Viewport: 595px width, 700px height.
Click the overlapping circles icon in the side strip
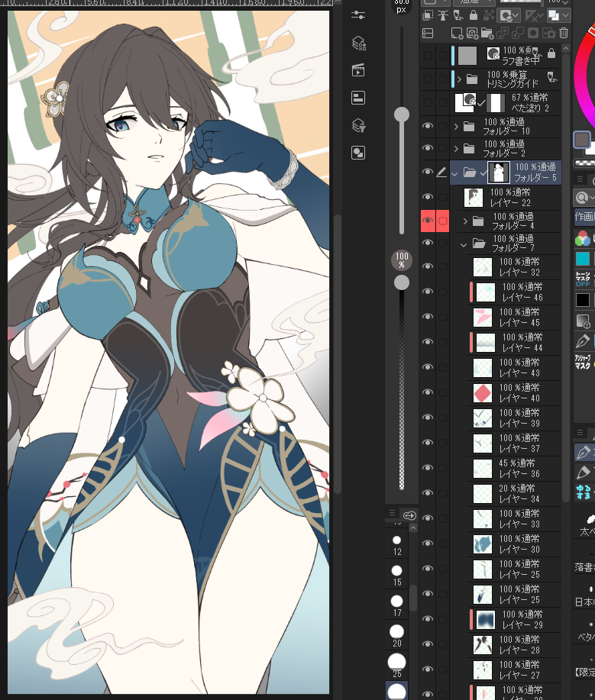coord(358,153)
